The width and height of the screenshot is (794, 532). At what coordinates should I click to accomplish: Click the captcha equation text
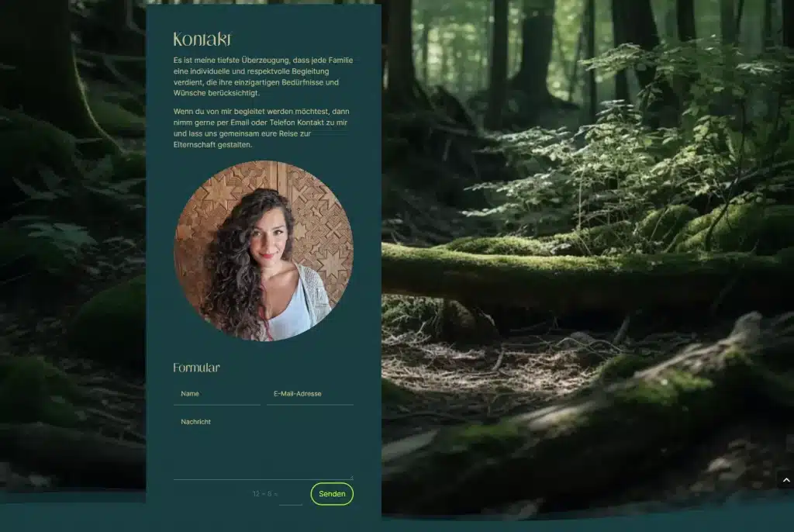[x=264, y=494]
